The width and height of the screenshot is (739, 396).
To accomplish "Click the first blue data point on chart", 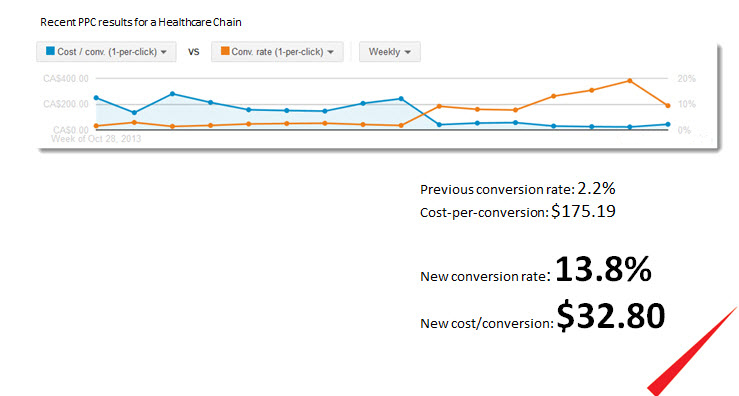I will click(96, 98).
